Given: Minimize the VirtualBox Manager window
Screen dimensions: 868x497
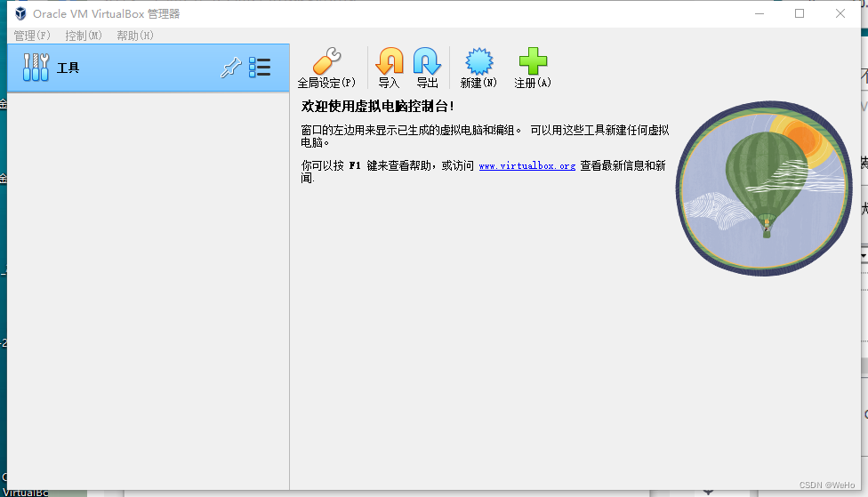Looking at the screenshot, I should tap(759, 13).
